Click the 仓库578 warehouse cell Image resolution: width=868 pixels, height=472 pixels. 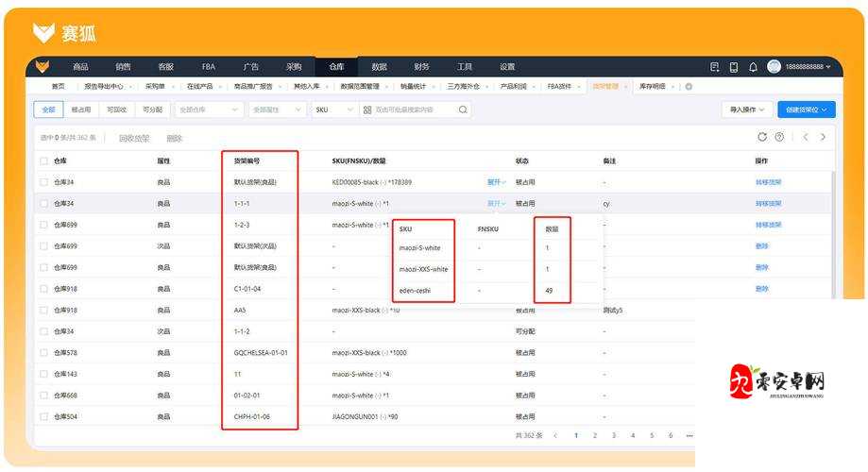pyautogui.click(x=65, y=352)
